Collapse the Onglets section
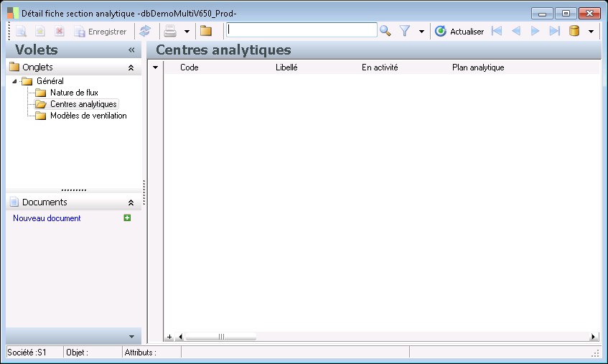The image size is (608, 364). (x=131, y=67)
